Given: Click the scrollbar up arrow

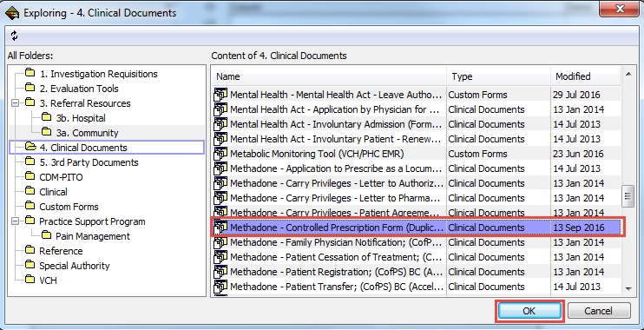Looking at the screenshot, I should click(628, 74).
